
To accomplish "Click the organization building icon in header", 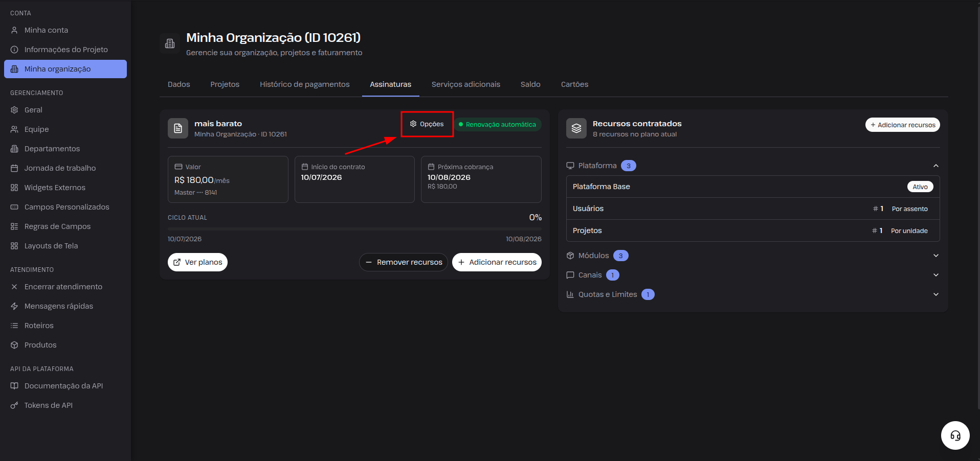I will (x=170, y=44).
